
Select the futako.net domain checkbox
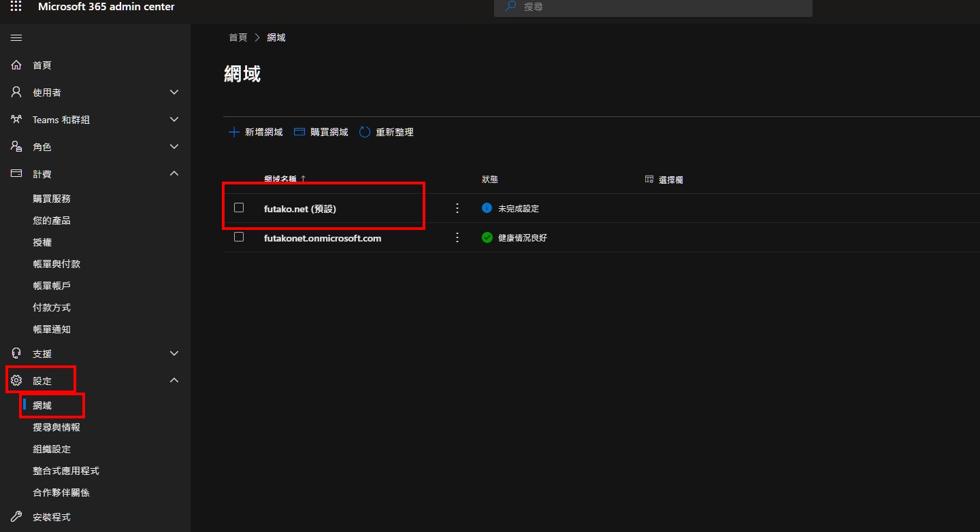coord(239,207)
